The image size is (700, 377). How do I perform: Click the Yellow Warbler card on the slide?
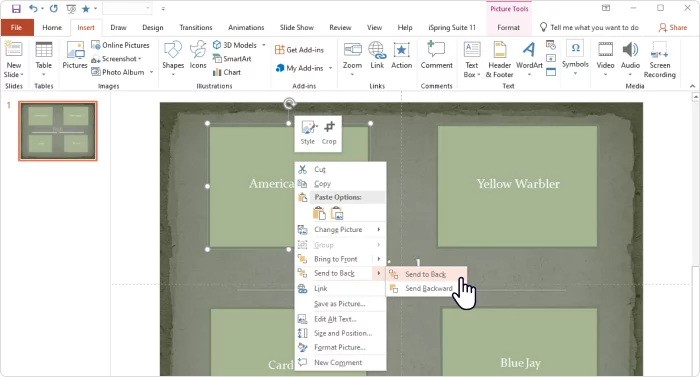(517, 186)
